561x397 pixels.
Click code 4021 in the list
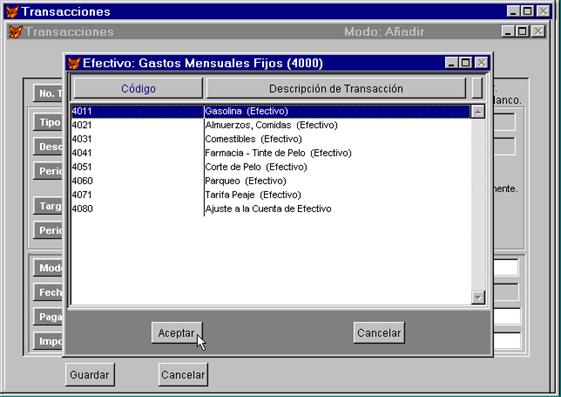[x=82, y=125]
